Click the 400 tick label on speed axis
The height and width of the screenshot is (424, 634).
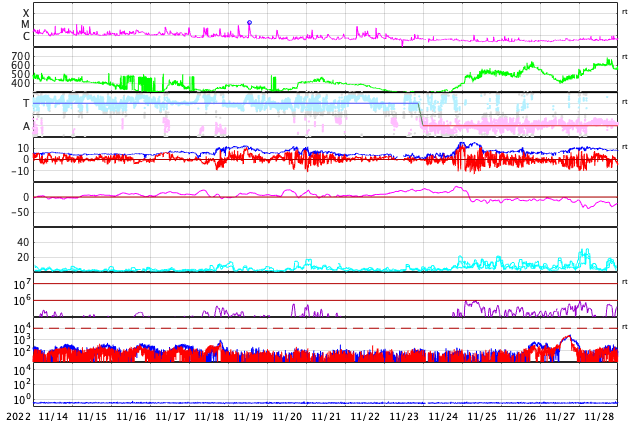(x=21, y=83)
